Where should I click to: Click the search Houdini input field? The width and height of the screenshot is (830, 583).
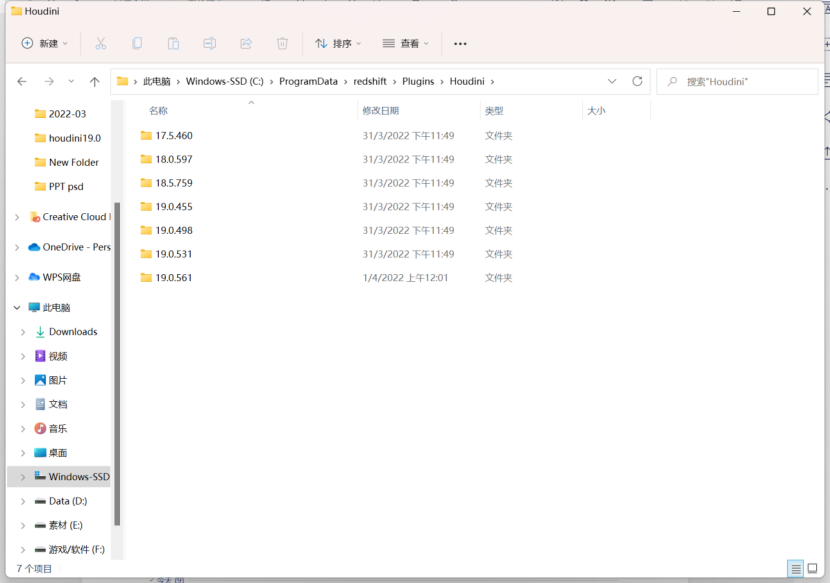(x=737, y=82)
